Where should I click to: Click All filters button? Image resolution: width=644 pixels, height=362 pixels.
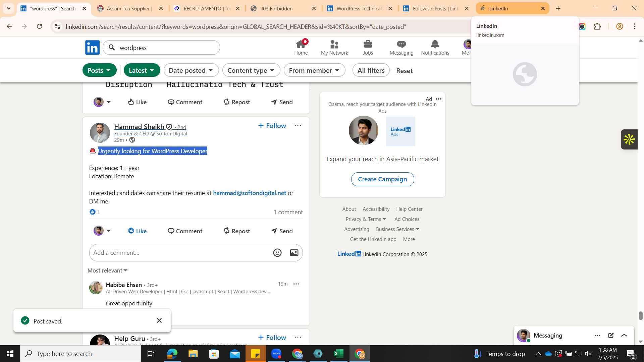pos(371,70)
